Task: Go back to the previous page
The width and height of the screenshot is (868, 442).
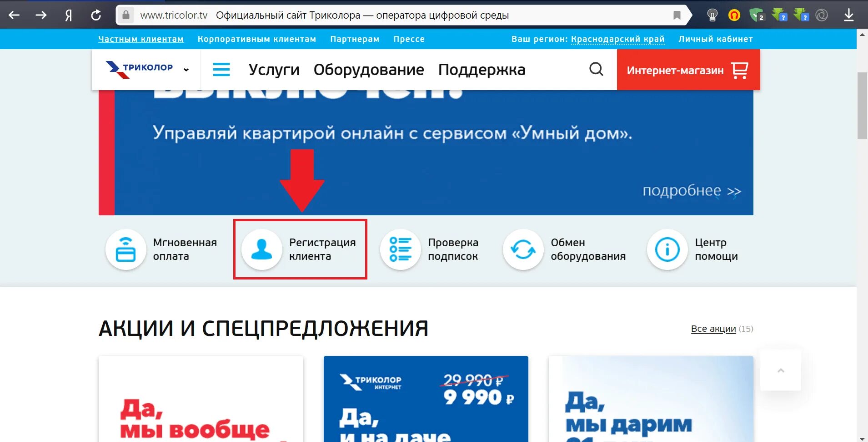Action: [x=14, y=15]
